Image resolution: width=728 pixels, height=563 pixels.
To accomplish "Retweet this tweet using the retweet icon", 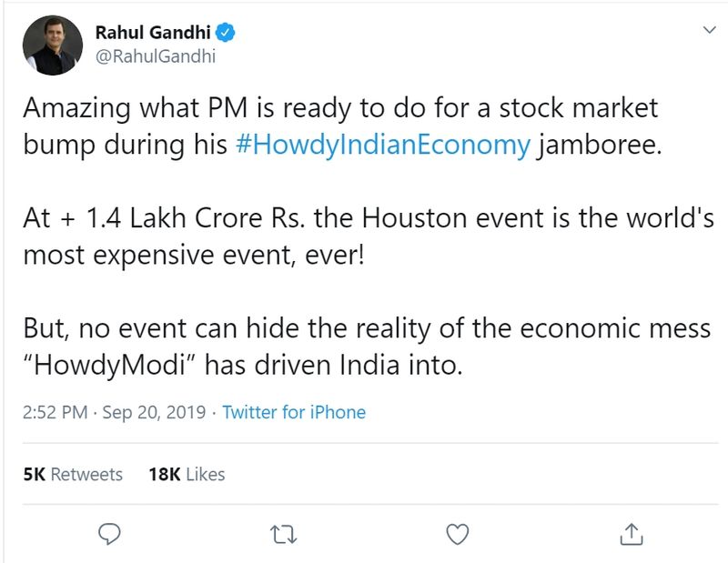I will (285, 534).
